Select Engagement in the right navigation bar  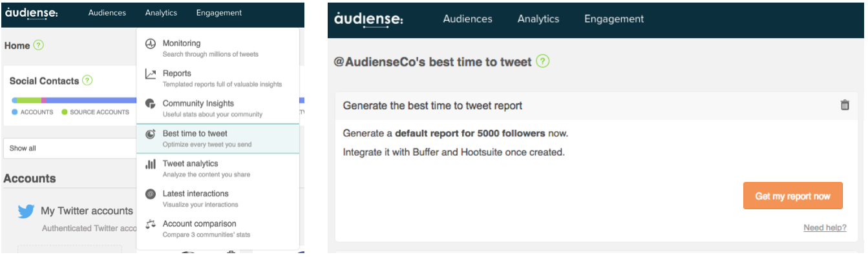(614, 19)
